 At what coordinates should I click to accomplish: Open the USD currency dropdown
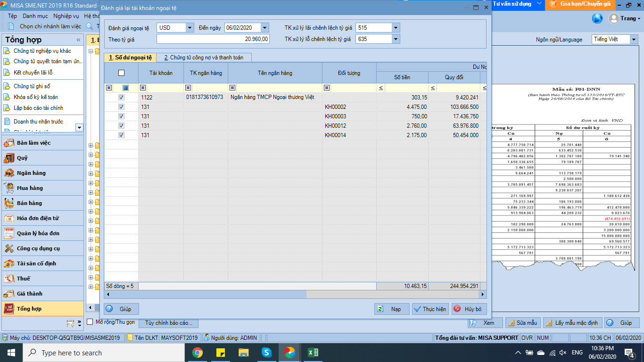190,28
